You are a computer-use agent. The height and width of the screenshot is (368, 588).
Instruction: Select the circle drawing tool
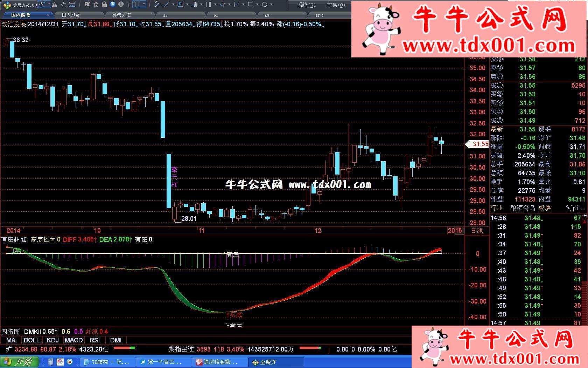[x=265, y=4]
